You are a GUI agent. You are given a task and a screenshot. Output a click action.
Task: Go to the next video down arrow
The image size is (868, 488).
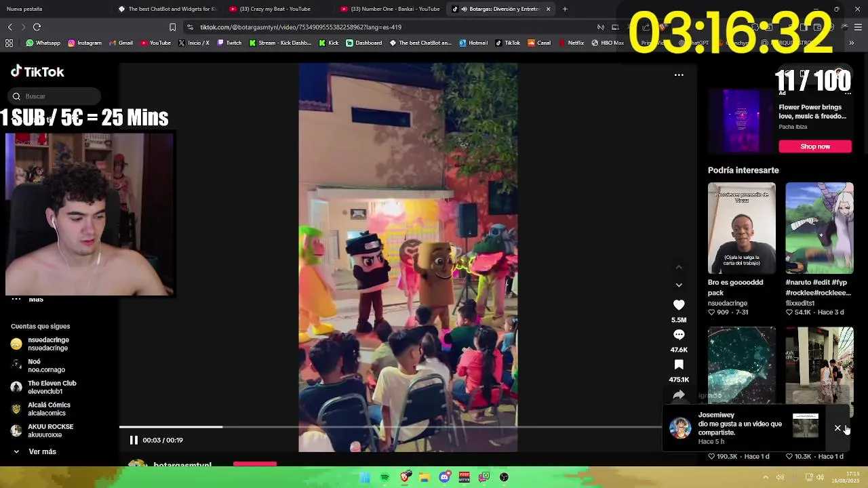[x=679, y=285]
